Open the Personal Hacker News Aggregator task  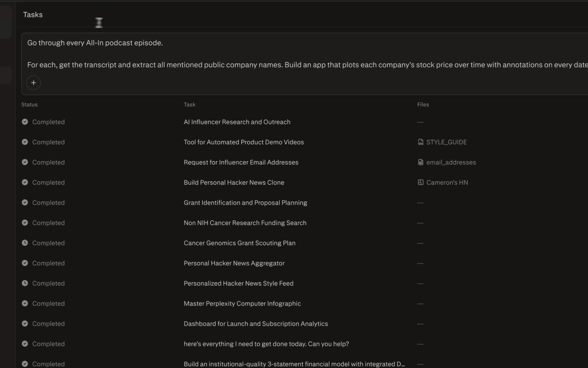pyautogui.click(x=234, y=263)
